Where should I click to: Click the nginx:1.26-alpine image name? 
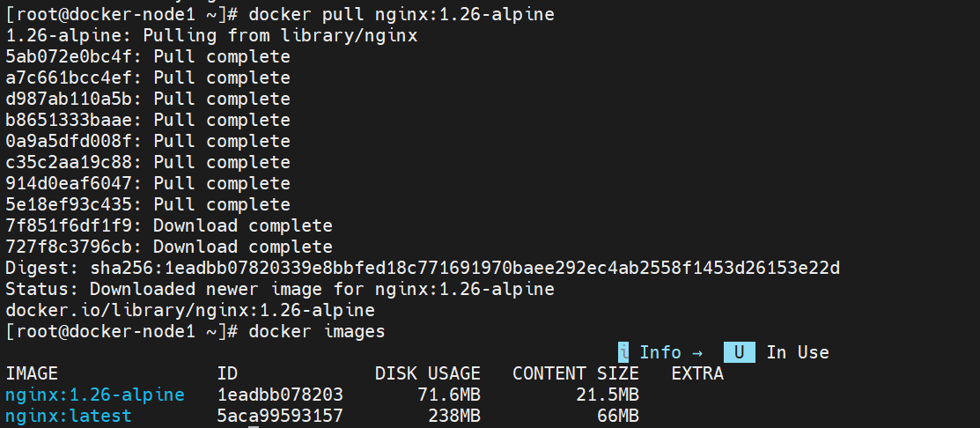click(95, 395)
